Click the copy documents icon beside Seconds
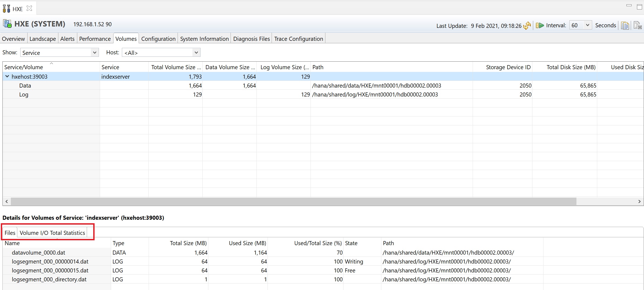Viewport: 644px width, 290px height. click(625, 26)
